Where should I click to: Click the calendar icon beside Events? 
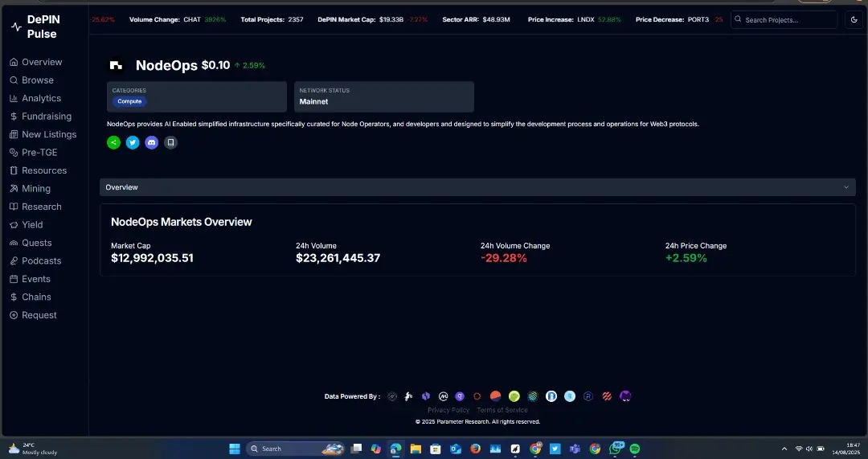[14, 279]
